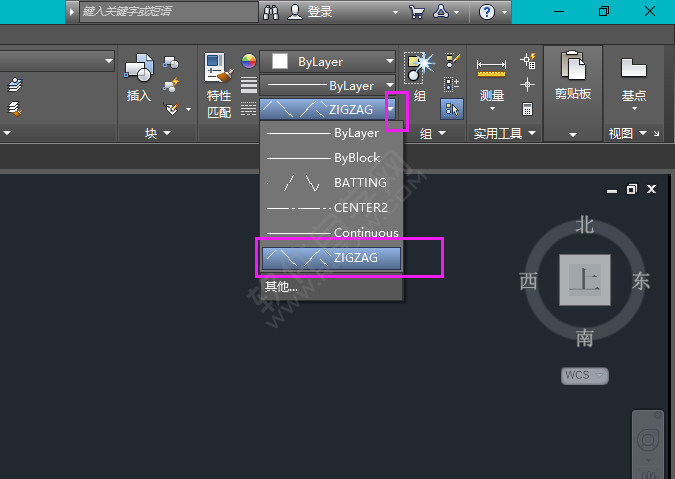Click the Clipboard (剪贴板) paste icon
This screenshot has width=675, height=479.
point(573,65)
